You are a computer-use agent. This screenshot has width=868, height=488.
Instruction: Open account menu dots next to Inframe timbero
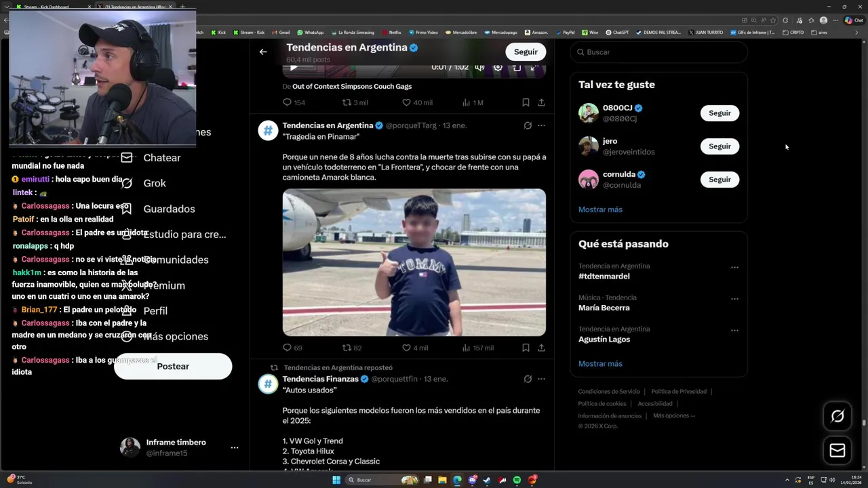pos(235,448)
